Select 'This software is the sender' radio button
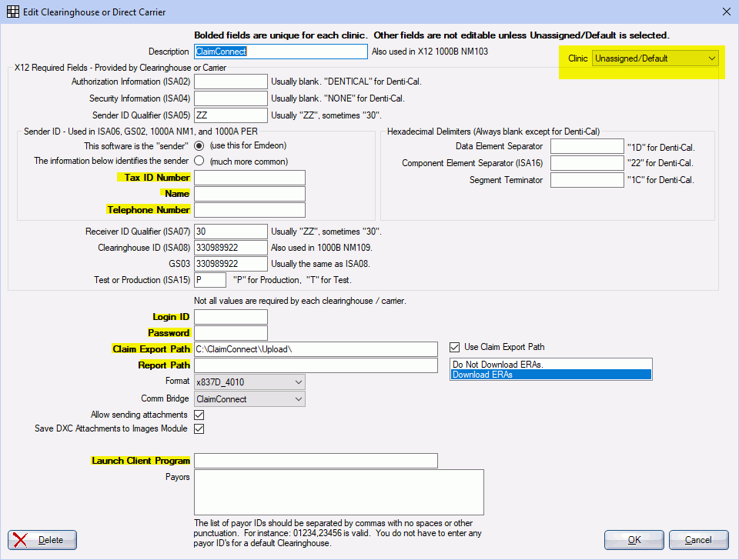 coord(199,145)
